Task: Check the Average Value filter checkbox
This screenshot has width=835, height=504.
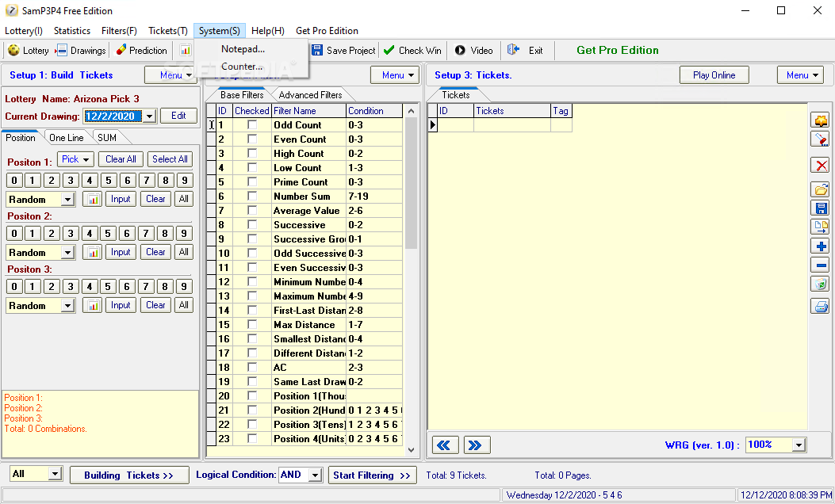Action: click(252, 211)
